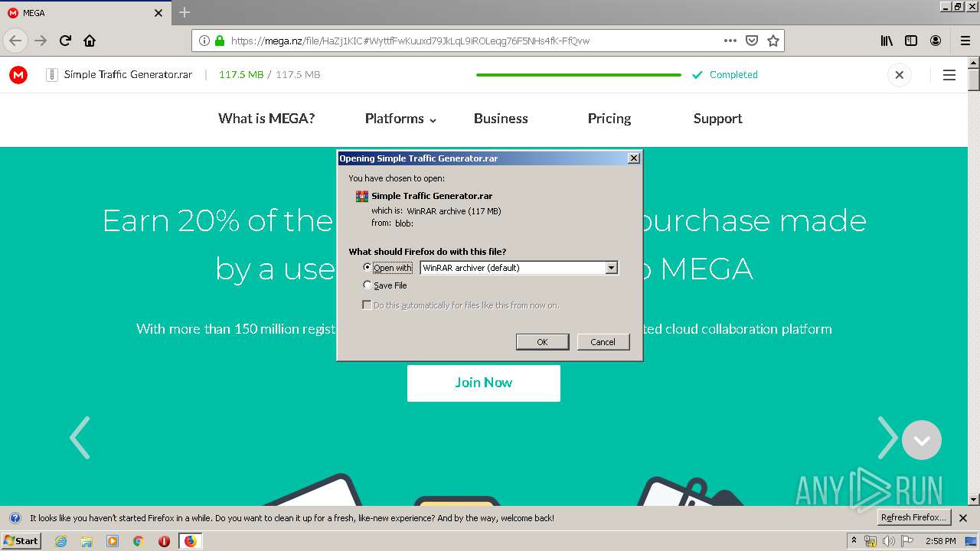The image size is (980, 551).
Task: Open Opera from taskbar
Action: (164, 541)
